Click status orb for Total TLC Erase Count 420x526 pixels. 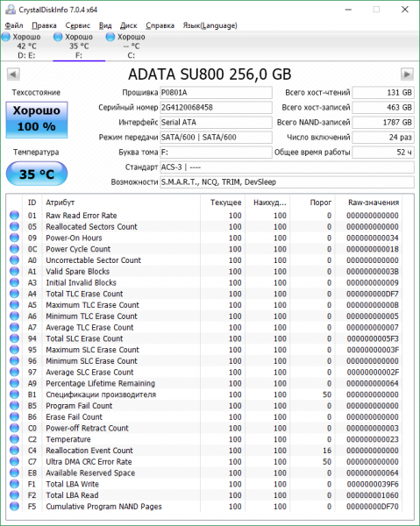pyautogui.click(x=14, y=294)
